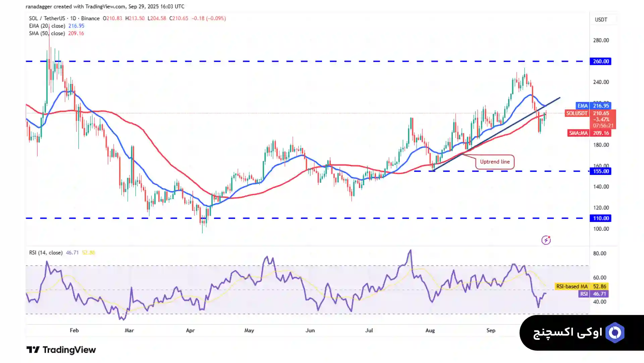Click the red SOLUSDT 210.65 price label

(x=590, y=114)
